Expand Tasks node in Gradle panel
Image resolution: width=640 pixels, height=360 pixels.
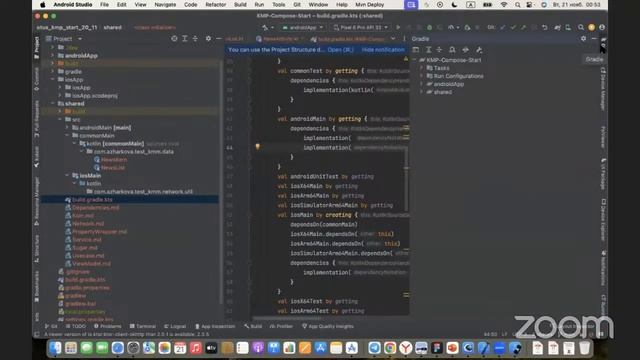[422, 68]
